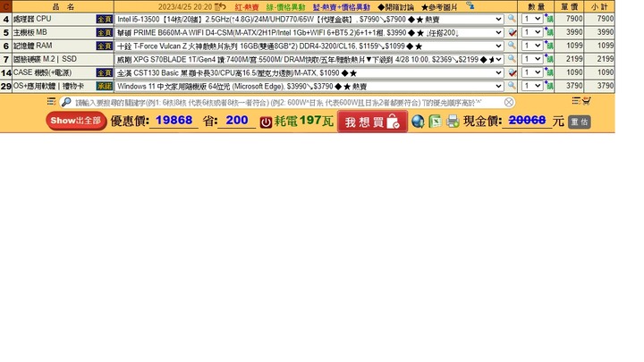Open the quantity dropdown on the motherboard row
This screenshot has width=644, height=362.
(x=532, y=32)
